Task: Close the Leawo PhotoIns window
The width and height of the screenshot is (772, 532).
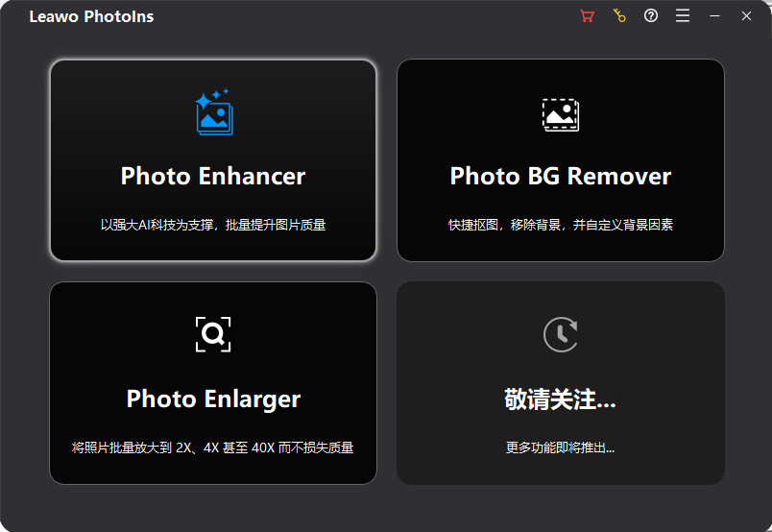Action: pos(746,15)
